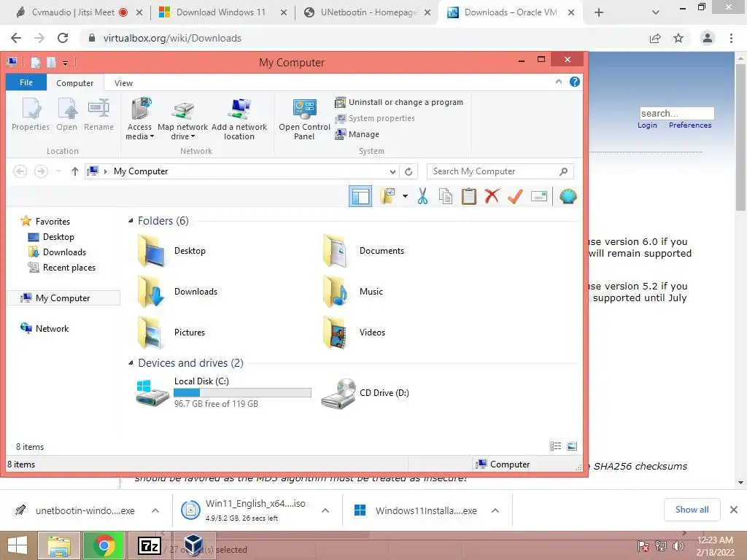Image resolution: width=747 pixels, height=560 pixels.
Task: Select My Computer in navigation pane
Action: click(63, 298)
